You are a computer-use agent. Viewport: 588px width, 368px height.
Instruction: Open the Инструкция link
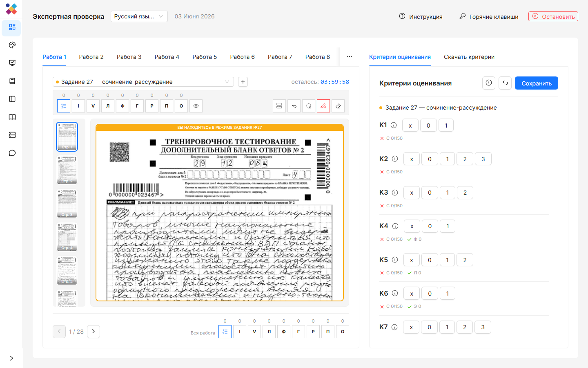pyautogui.click(x=421, y=16)
